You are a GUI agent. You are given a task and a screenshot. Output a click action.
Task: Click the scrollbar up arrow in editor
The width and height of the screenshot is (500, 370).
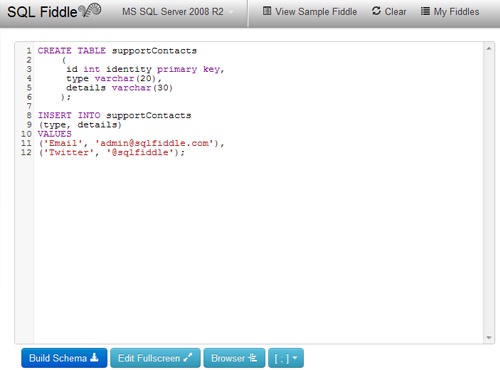pos(489,49)
